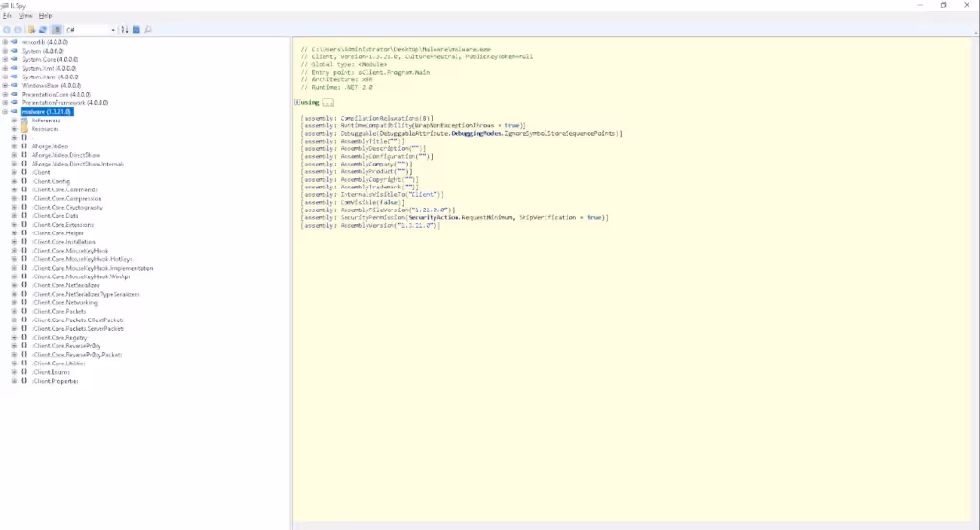Image resolution: width=980 pixels, height=530 pixels.
Task: Click the Resources folder icon
Action: [x=24, y=129]
